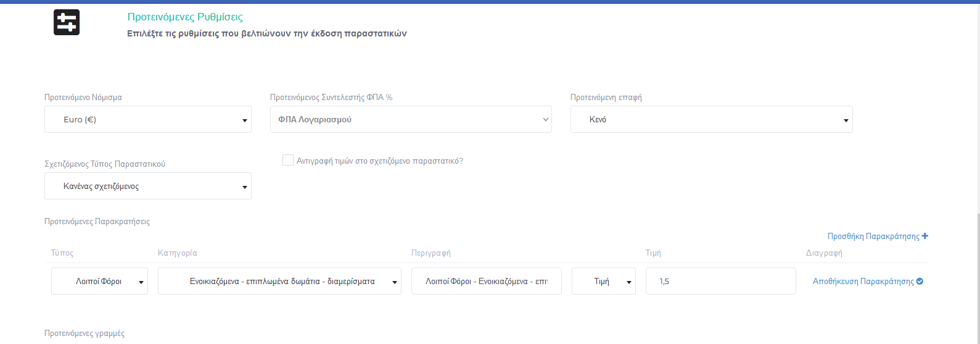Open the Κανένας σχετιζόμενος document type dropdown
Image resolution: width=980 pixels, height=344 pixels.
[x=148, y=186]
